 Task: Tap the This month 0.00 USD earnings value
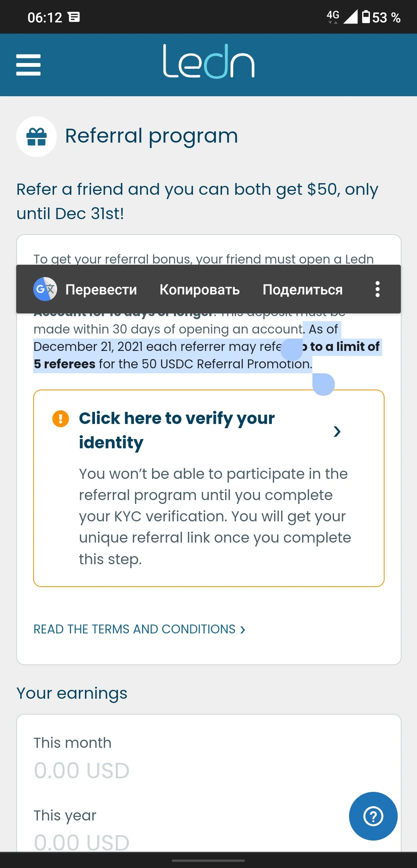[81, 770]
